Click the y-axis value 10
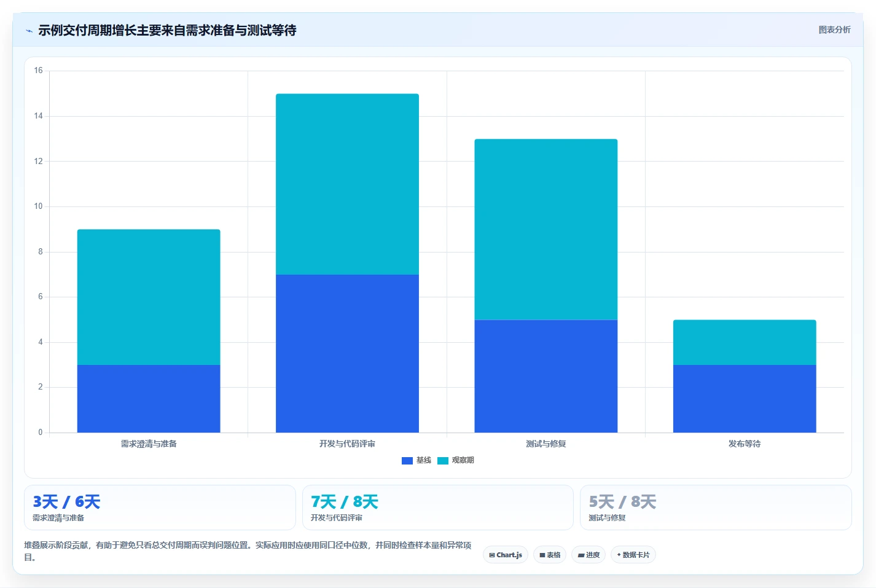This screenshot has width=876, height=588. pyautogui.click(x=39, y=206)
